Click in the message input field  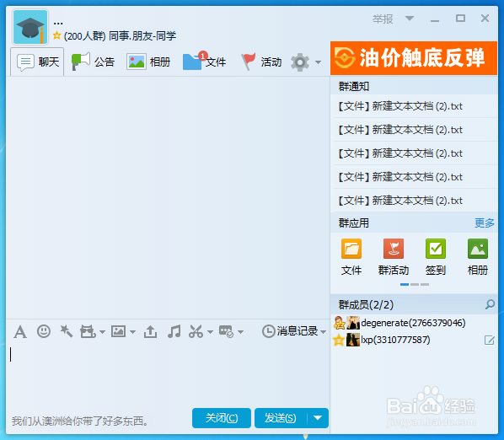click(168, 374)
